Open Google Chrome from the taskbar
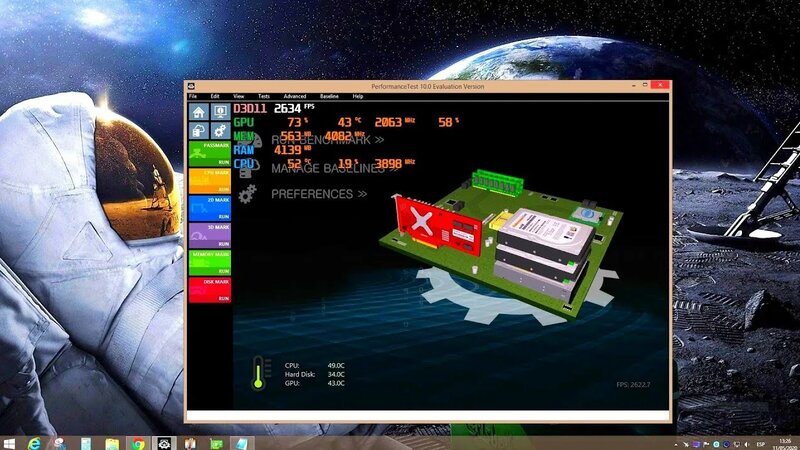Viewport: 800px width, 450px height. point(138,443)
